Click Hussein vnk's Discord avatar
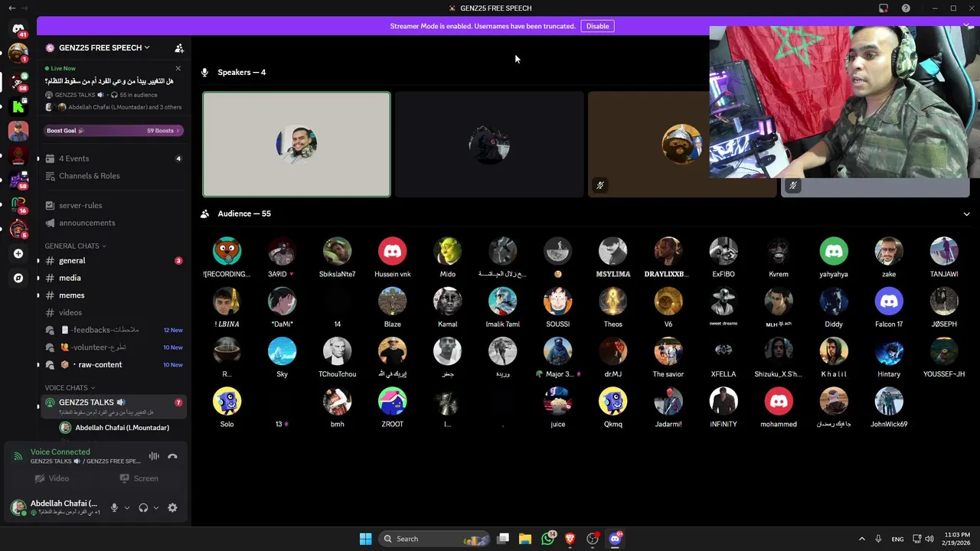980x551 pixels. pyautogui.click(x=392, y=251)
